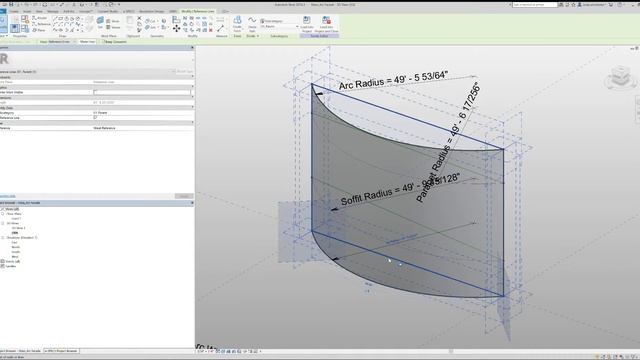Select Level 1 under Floor Plans
The image size is (640, 360).
(x=16, y=219)
